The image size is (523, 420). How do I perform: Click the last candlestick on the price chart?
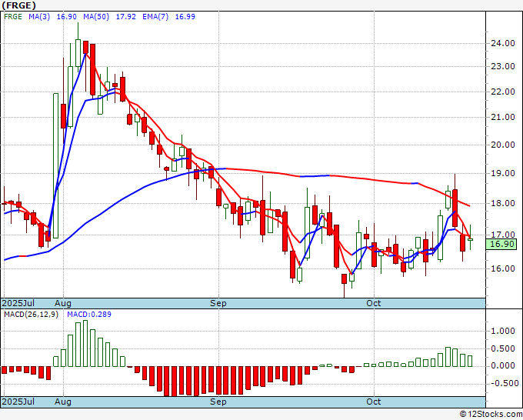point(470,238)
